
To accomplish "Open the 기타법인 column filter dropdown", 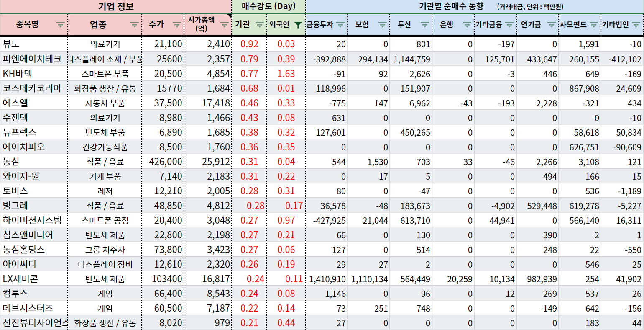I will (636, 25).
